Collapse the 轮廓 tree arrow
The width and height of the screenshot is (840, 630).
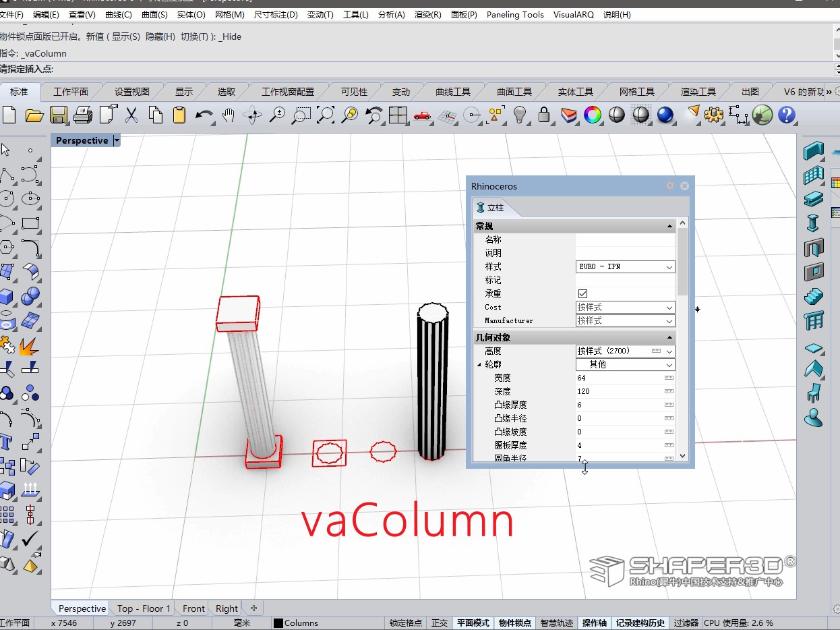coord(479,364)
